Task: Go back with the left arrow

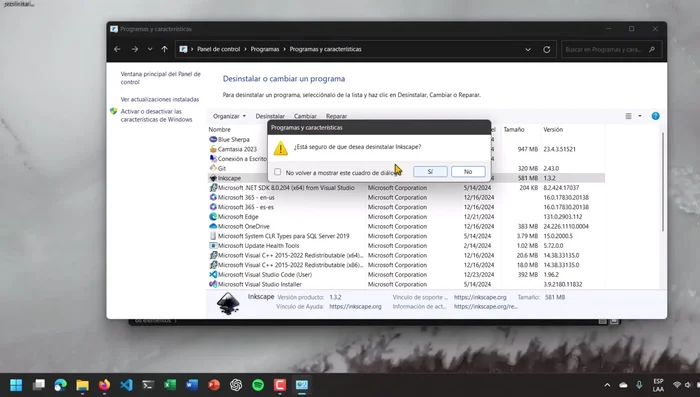Action: click(117, 49)
